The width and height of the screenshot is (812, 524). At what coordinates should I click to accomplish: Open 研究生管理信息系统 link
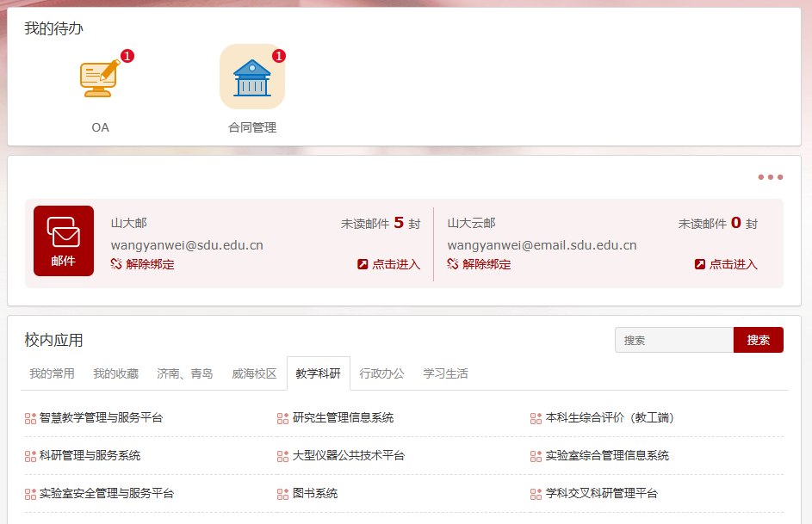[343, 418]
